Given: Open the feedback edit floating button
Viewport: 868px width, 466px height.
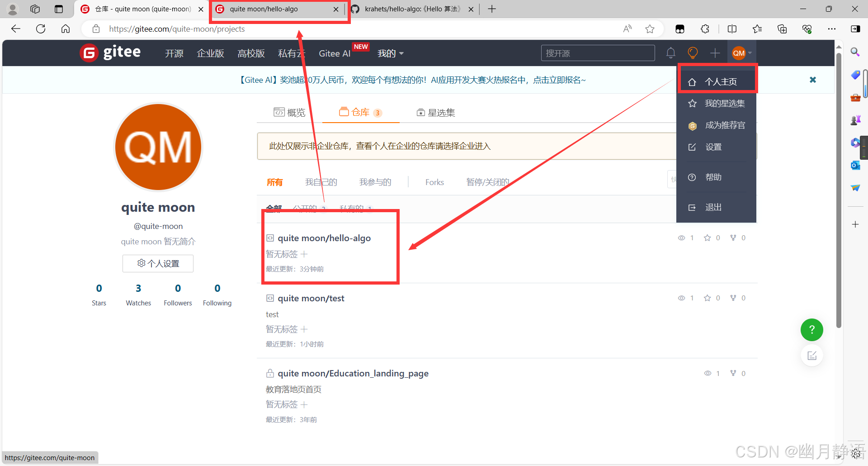Looking at the screenshot, I should click(x=812, y=356).
